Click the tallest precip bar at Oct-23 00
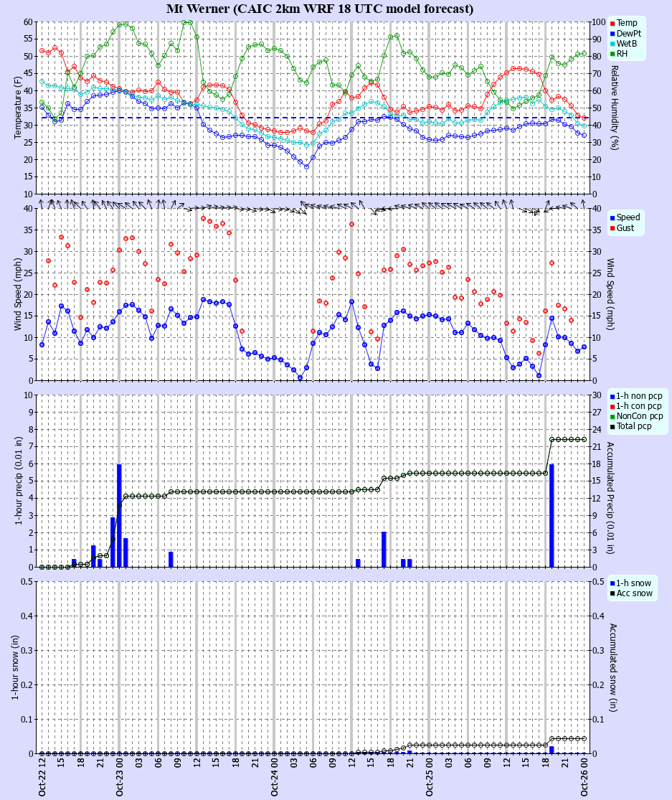Image resolution: width=672 pixels, height=800 pixels. [119, 515]
